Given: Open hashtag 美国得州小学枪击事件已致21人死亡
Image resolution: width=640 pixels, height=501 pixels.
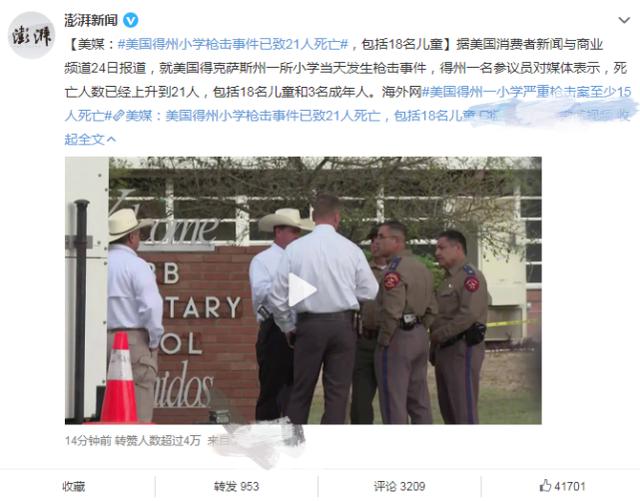Looking at the screenshot, I should pyautogui.click(x=233, y=44).
